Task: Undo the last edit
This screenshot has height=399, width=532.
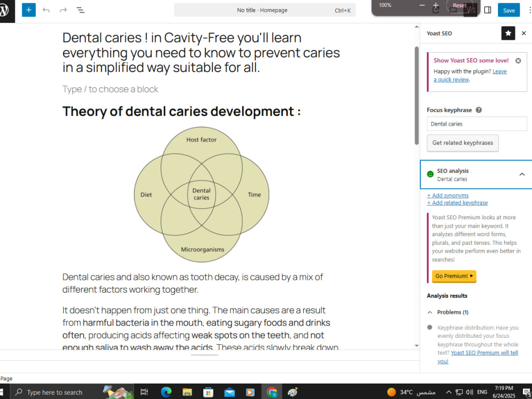Action: 46,10
